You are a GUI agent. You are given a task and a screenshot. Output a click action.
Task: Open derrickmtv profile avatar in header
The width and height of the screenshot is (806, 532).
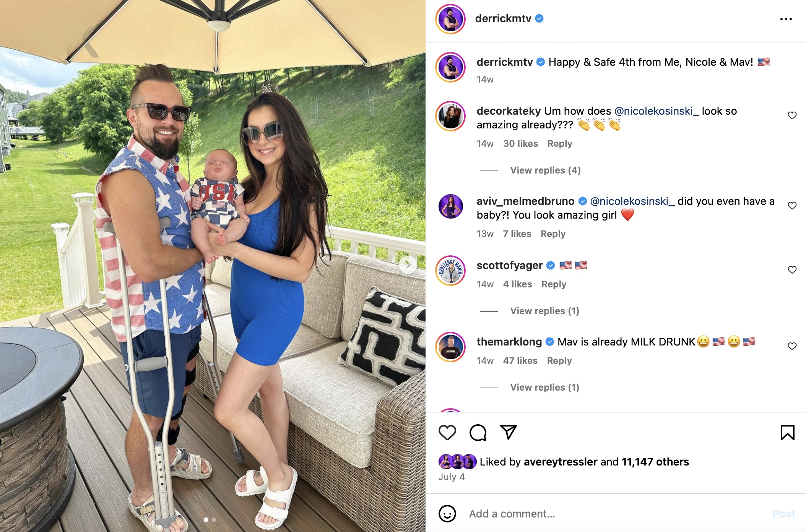pos(450,19)
